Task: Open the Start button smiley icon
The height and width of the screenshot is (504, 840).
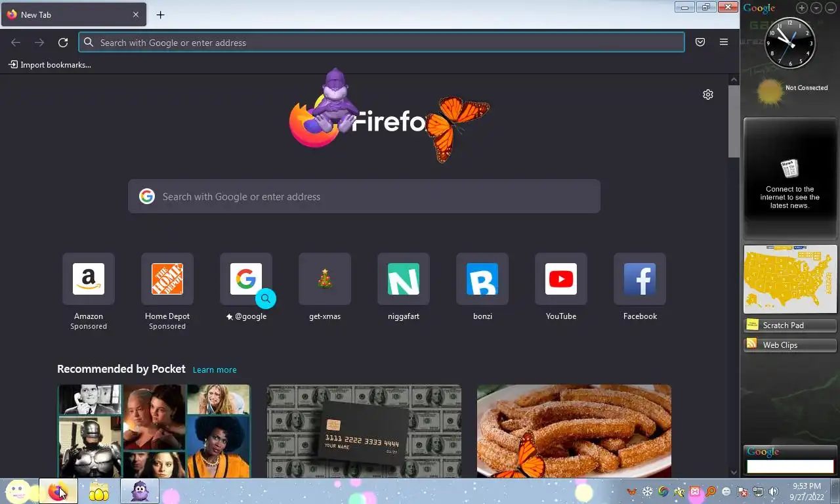Action: coord(18,491)
